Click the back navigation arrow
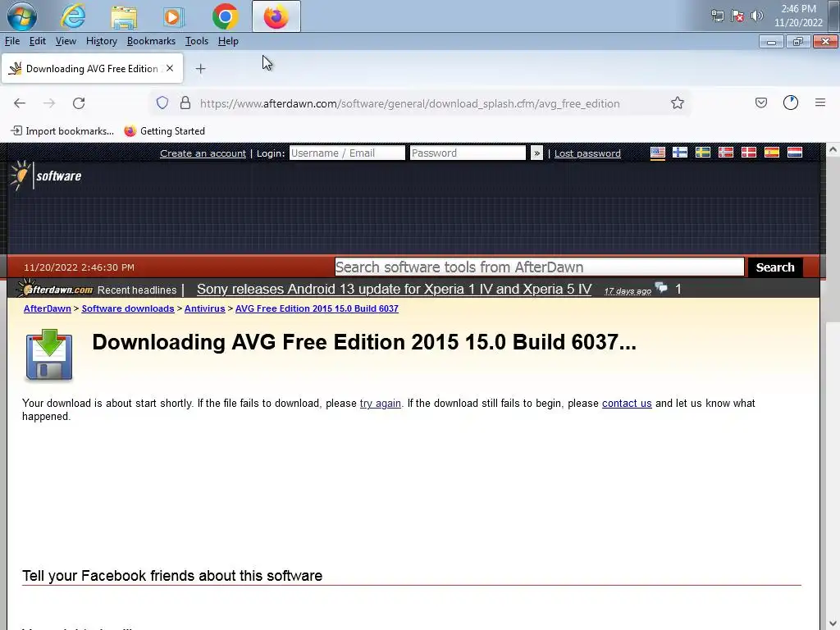Image resolution: width=840 pixels, height=630 pixels. coord(20,103)
